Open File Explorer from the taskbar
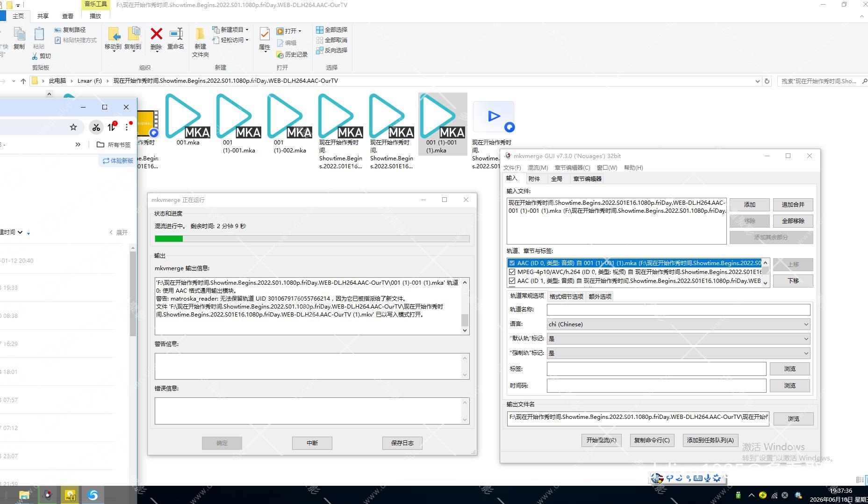This screenshot has width=868, height=504. click(24, 495)
